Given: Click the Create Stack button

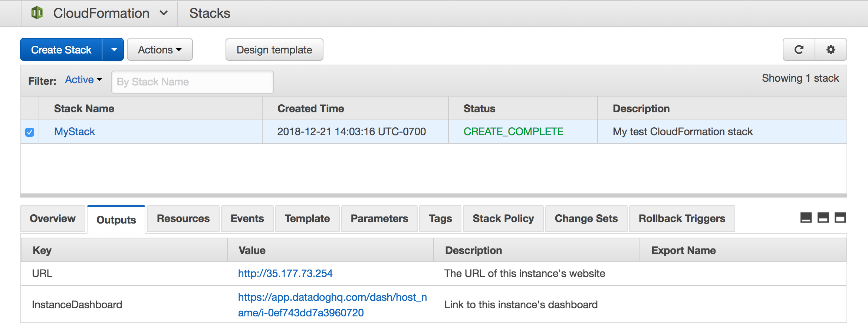Looking at the screenshot, I should pyautogui.click(x=61, y=49).
